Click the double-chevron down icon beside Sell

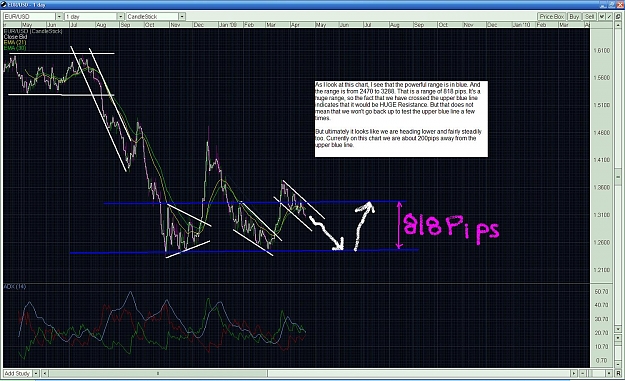tap(601, 16)
